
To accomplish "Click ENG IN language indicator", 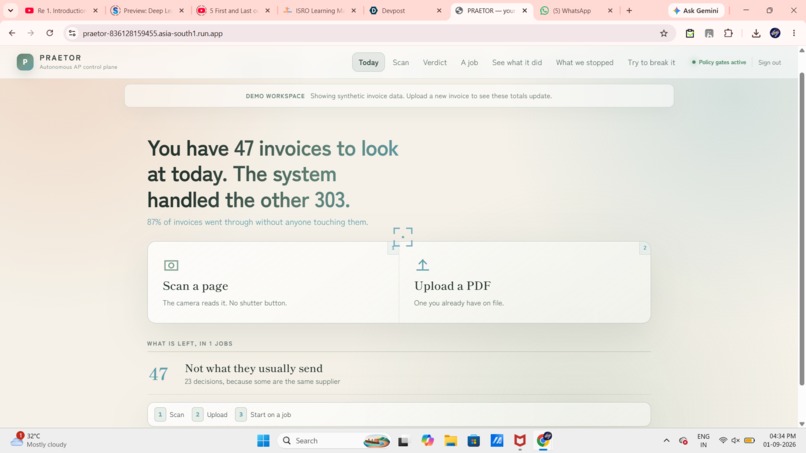I will pyautogui.click(x=703, y=440).
